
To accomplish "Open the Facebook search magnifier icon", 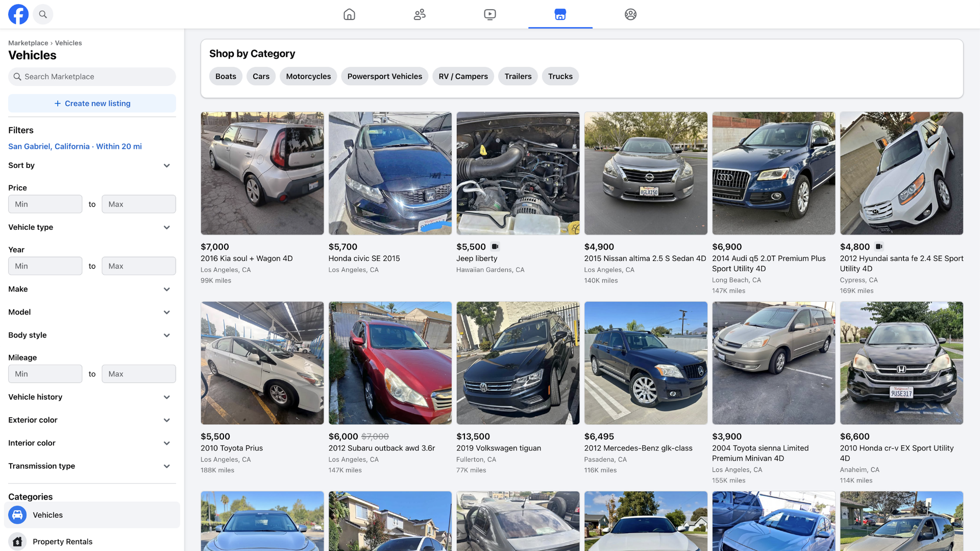I will pyautogui.click(x=43, y=14).
